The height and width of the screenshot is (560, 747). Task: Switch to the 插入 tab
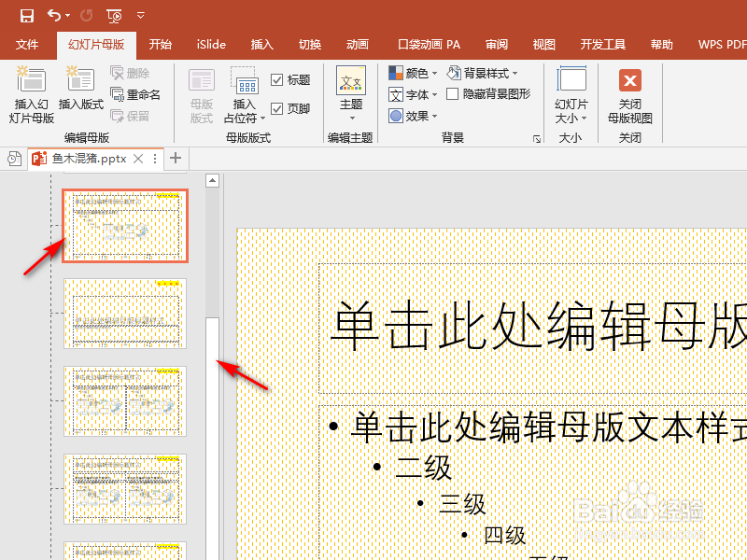coord(262,45)
